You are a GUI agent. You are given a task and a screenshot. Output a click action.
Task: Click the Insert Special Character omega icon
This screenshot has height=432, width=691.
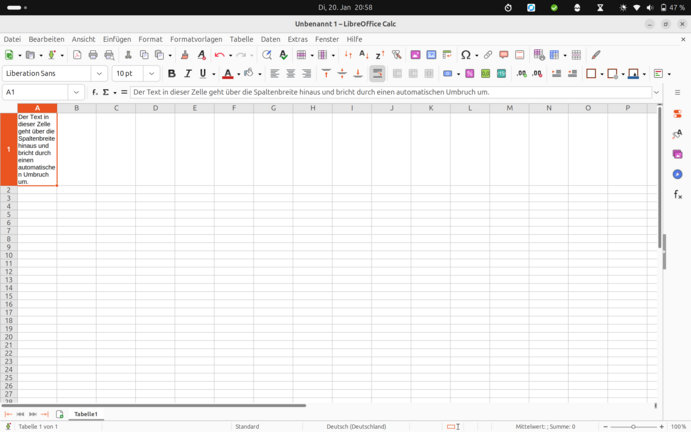click(x=465, y=55)
